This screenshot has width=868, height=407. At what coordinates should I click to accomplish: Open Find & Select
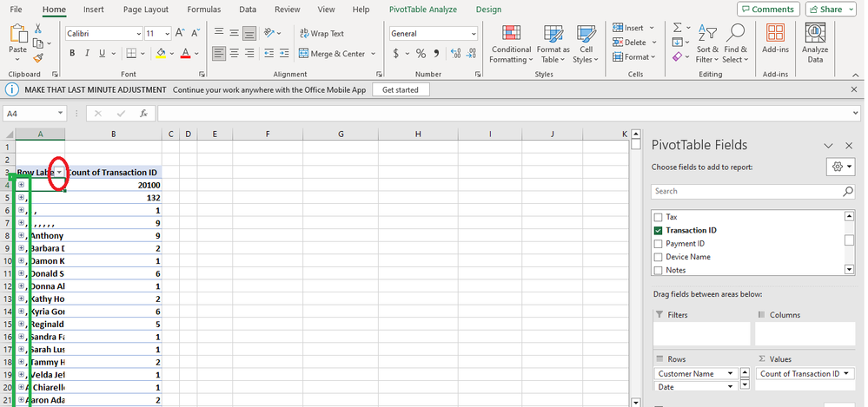point(735,44)
